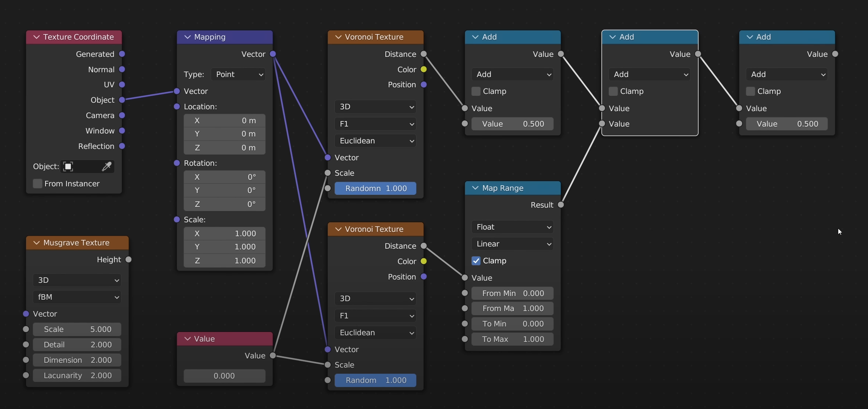Click the Object field icon in Texture Coordinate
The height and width of the screenshot is (409, 868).
pyautogui.click(x=68, y=167)
